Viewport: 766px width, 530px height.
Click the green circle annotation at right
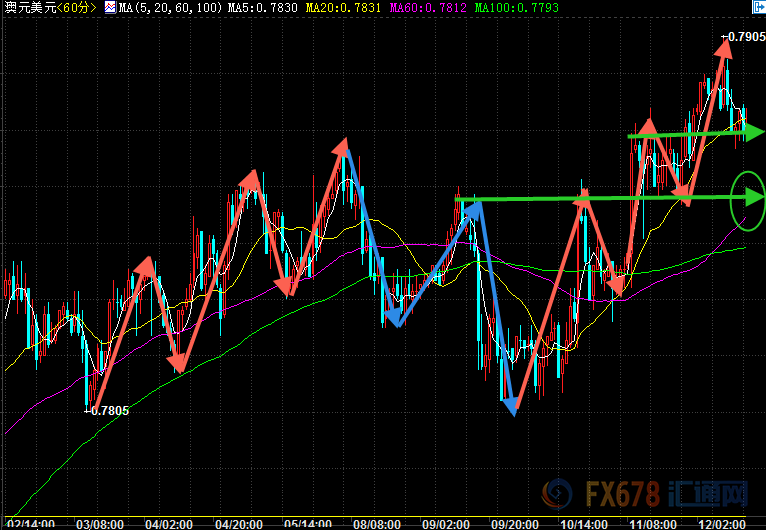[x=748, y=200]
